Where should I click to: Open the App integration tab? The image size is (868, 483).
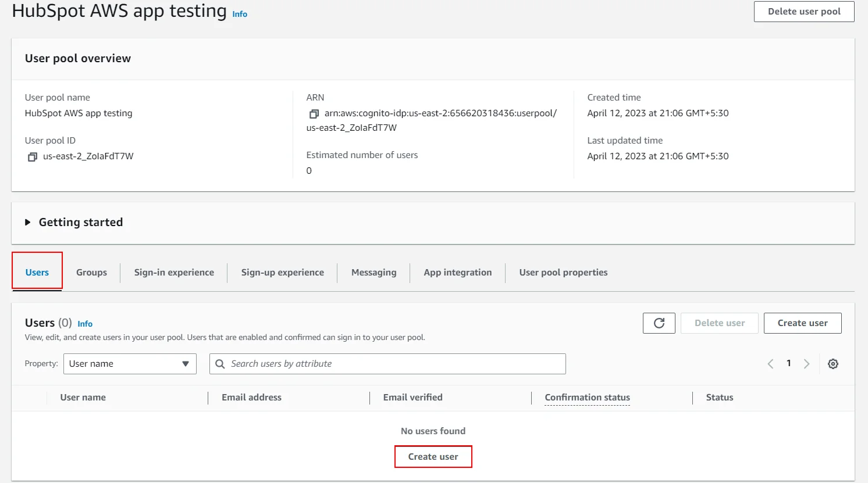pos(458,272)
